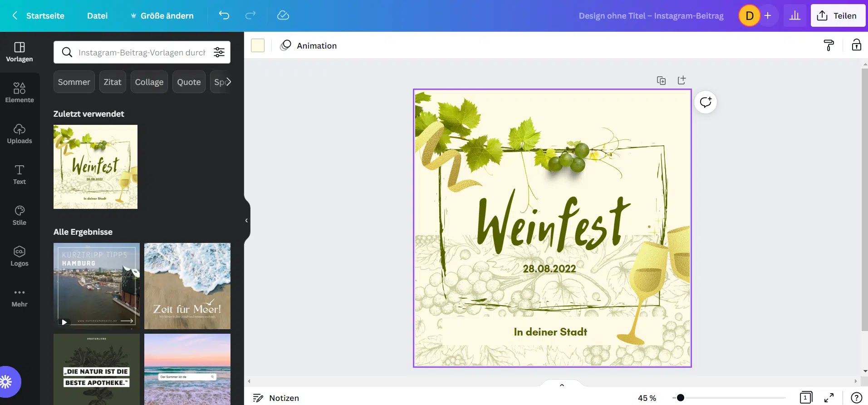
Task: Duplicate the page using the copy icon
Action: pyautogui.click(x=661, y=80)
